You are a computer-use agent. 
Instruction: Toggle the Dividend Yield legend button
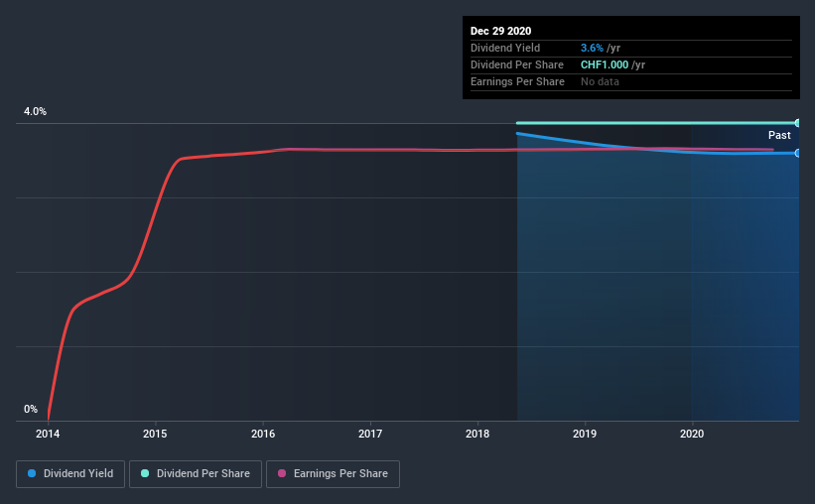pos(70,474)
